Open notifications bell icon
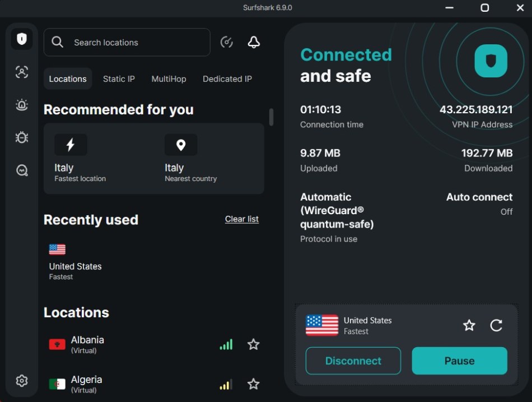Screen dimensions: 532x402 [x=254, y=42]
